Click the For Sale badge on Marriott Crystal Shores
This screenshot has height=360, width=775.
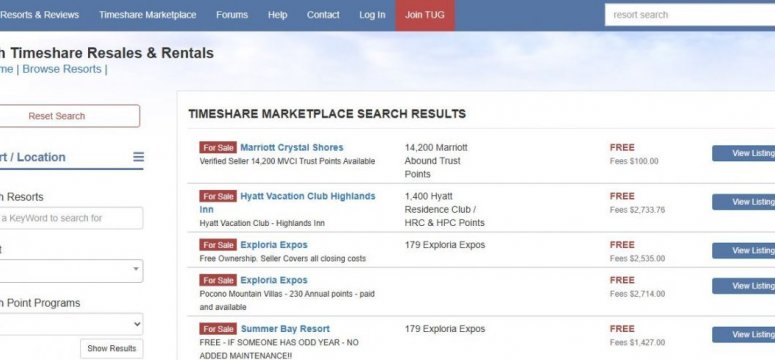pos(218,147)
